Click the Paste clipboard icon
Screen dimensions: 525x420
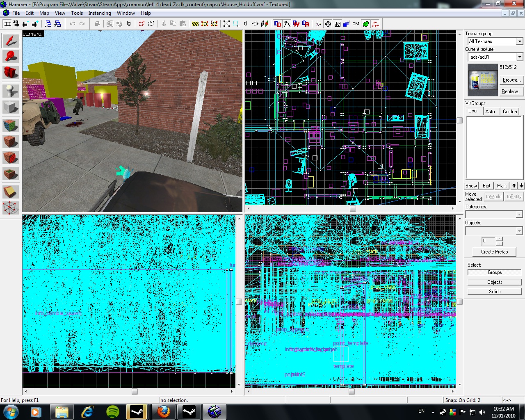pos(183,24)
